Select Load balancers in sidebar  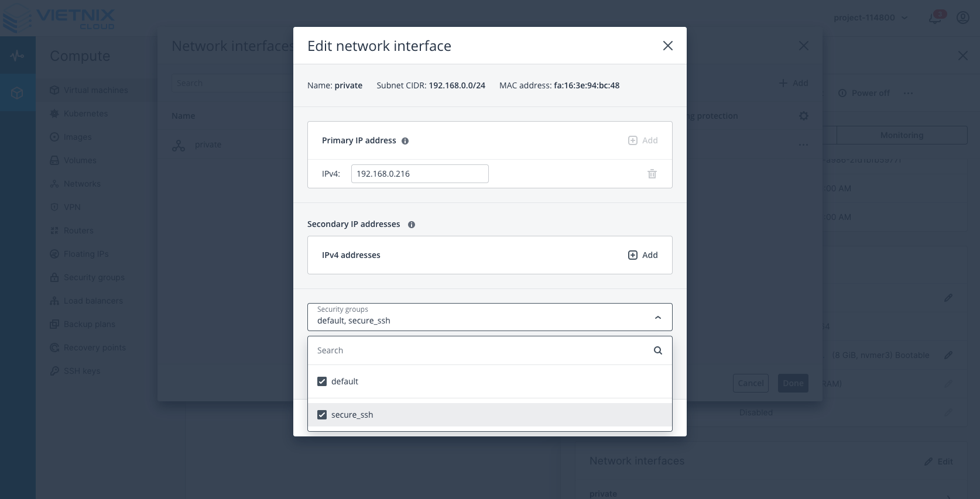[x=92, y=300]
